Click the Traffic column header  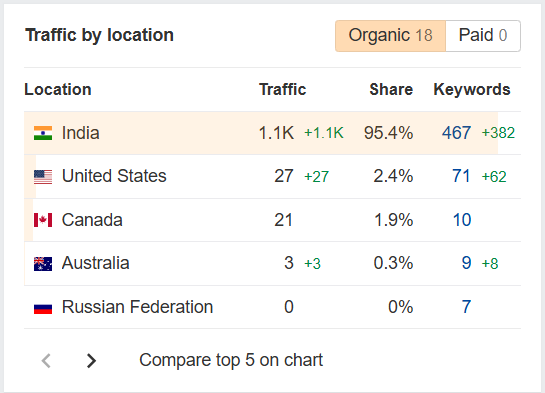point(283,90)
